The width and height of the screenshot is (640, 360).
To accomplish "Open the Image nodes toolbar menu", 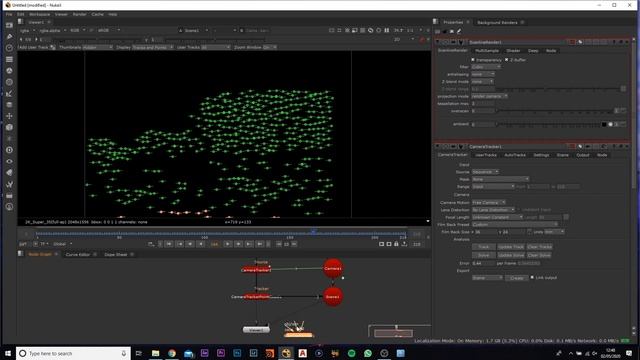I will 9,25.
